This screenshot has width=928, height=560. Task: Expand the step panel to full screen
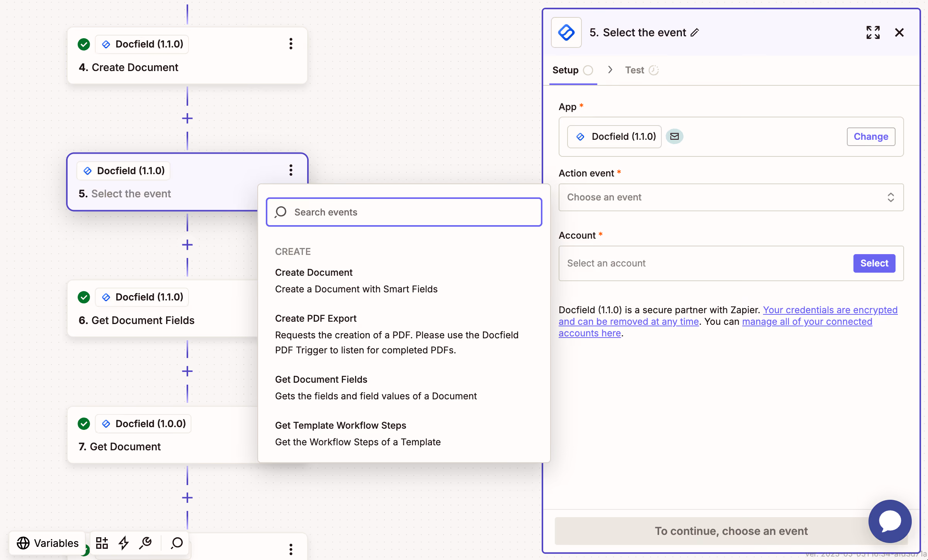(x=873, y=32)
